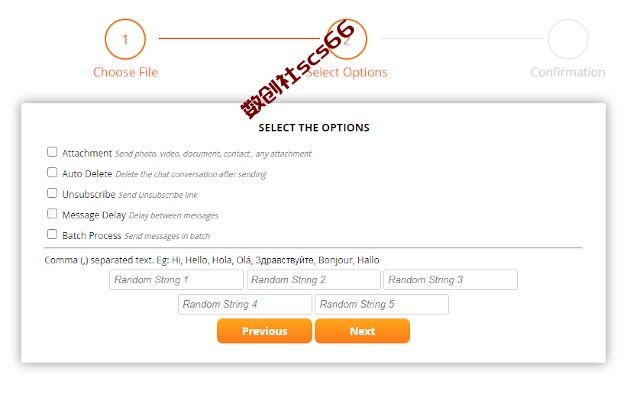Click the Previous button
Viewport: 640px width, 400px height.
coord(264,331)
